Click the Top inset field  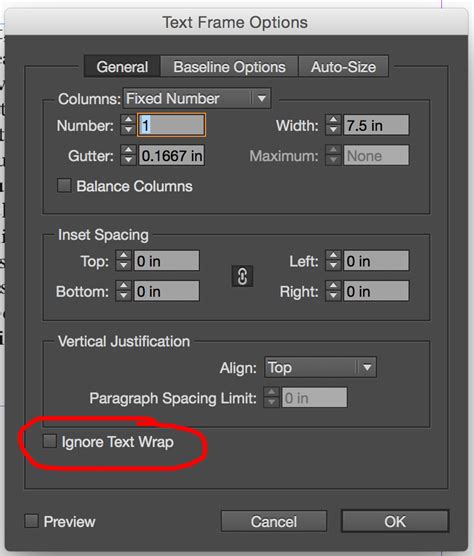point(166,261)
